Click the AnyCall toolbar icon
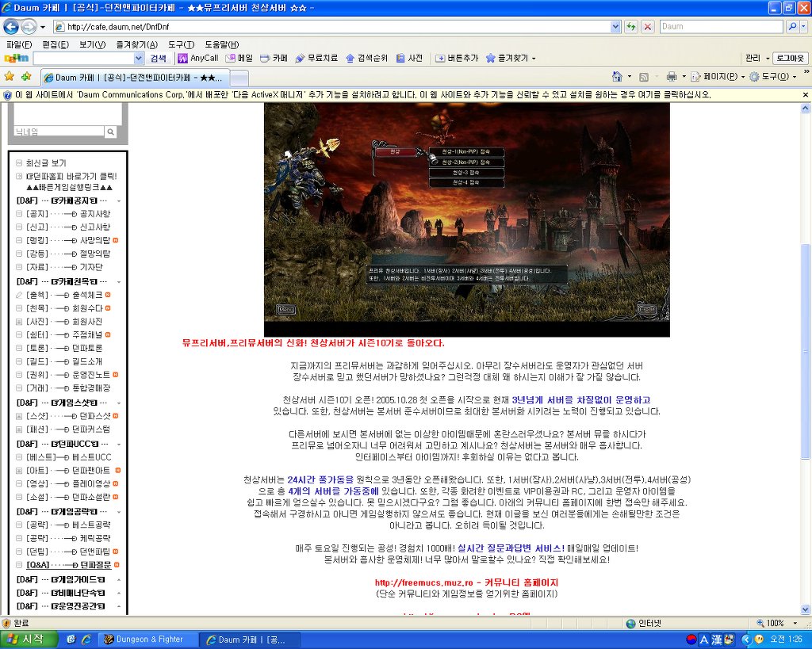 (197, 58)
